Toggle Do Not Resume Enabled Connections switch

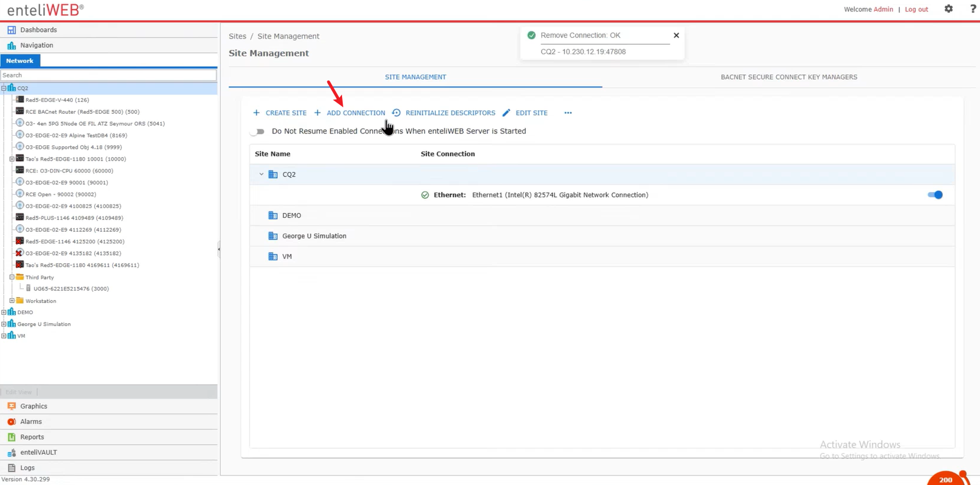coord(258,132)
